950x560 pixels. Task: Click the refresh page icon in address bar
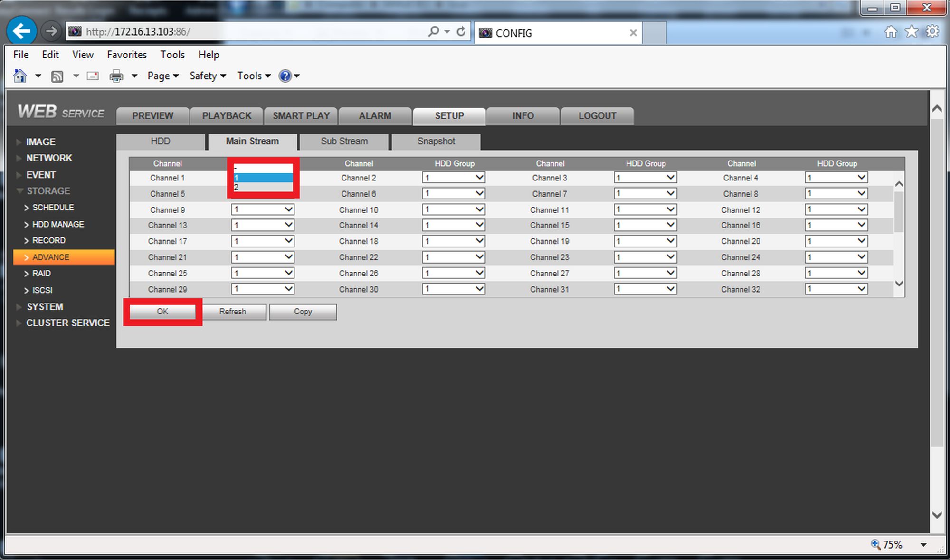(x=461, y=31)
